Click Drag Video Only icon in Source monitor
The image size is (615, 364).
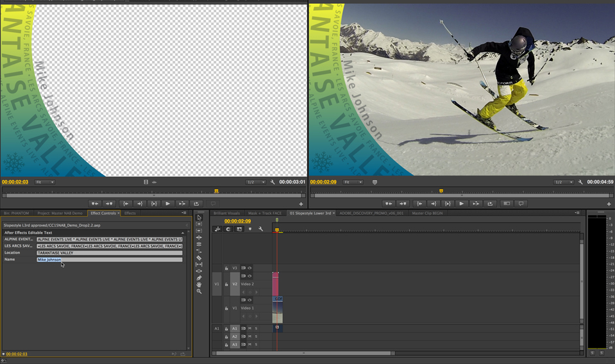pos(146,182)
